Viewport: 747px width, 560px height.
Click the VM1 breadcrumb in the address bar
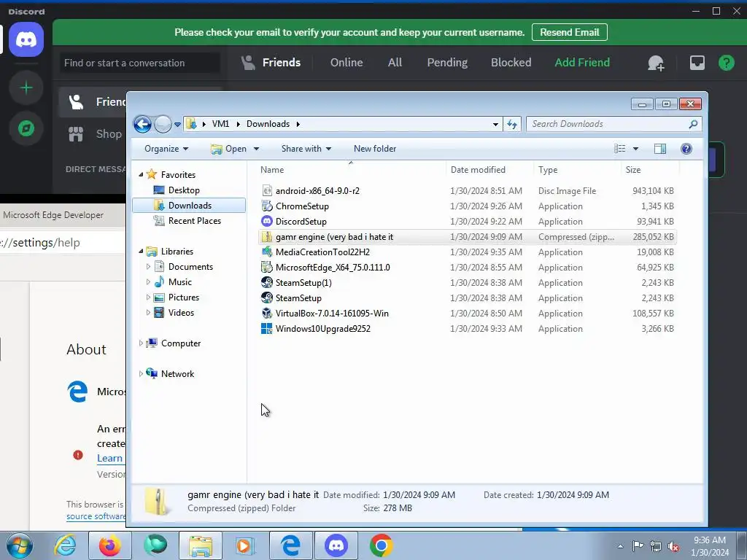220,124
